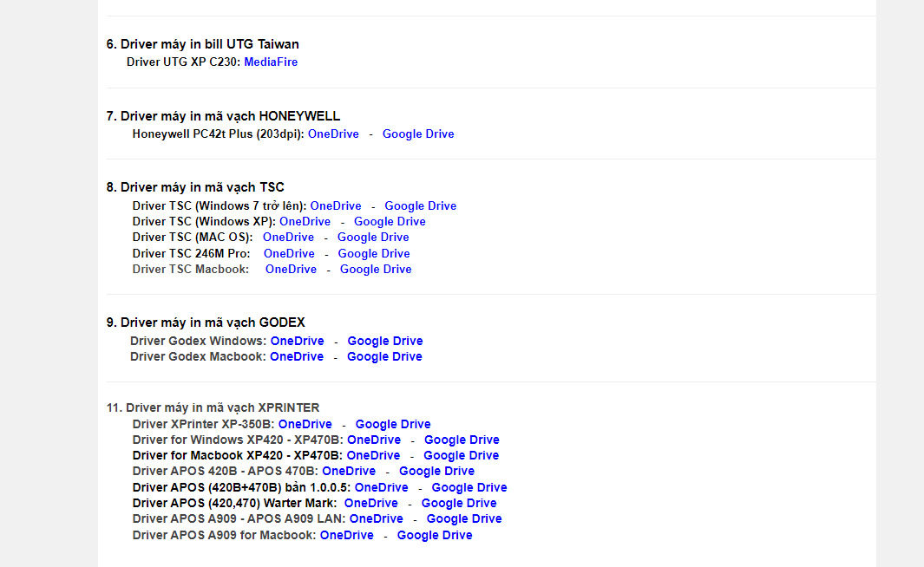924x567 pixels.
Task: Open OneDrive for Driver Godex Macbook
Action: [297, 356]
